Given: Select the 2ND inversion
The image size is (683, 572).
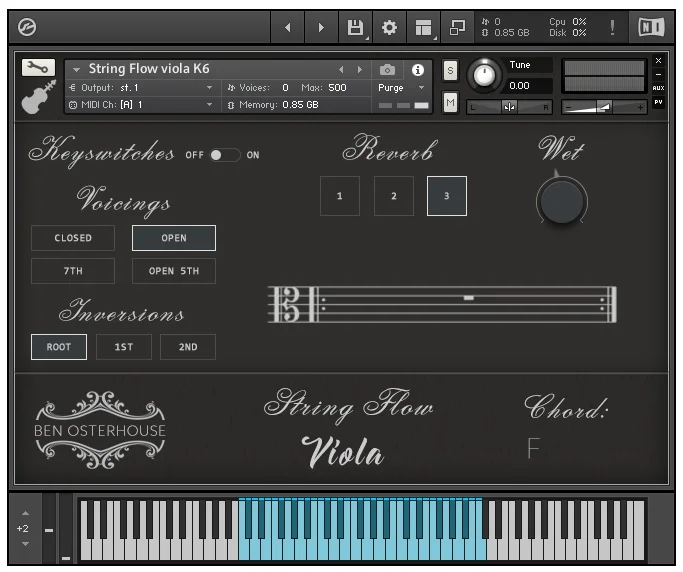Looking at the screenshot, I should tap(188, 347).
